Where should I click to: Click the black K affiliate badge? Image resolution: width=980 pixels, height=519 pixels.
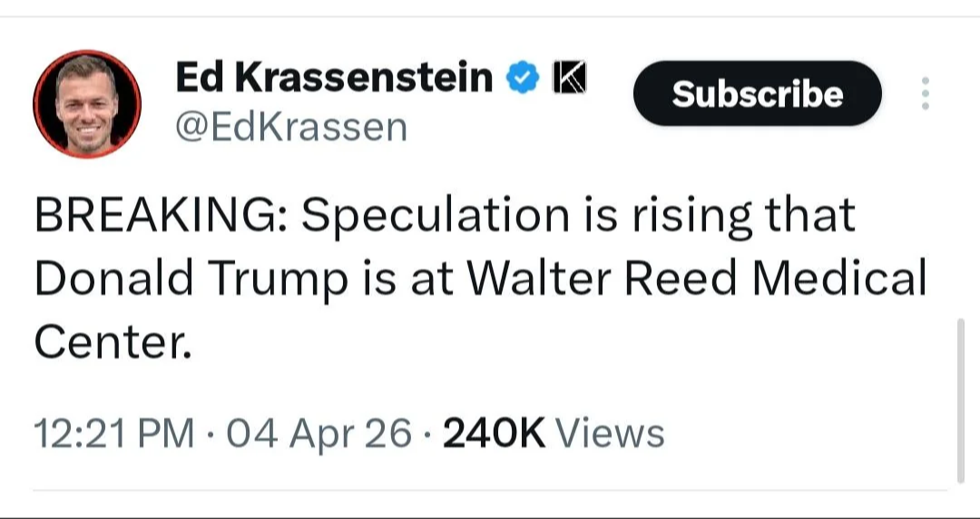coord(568,79)
